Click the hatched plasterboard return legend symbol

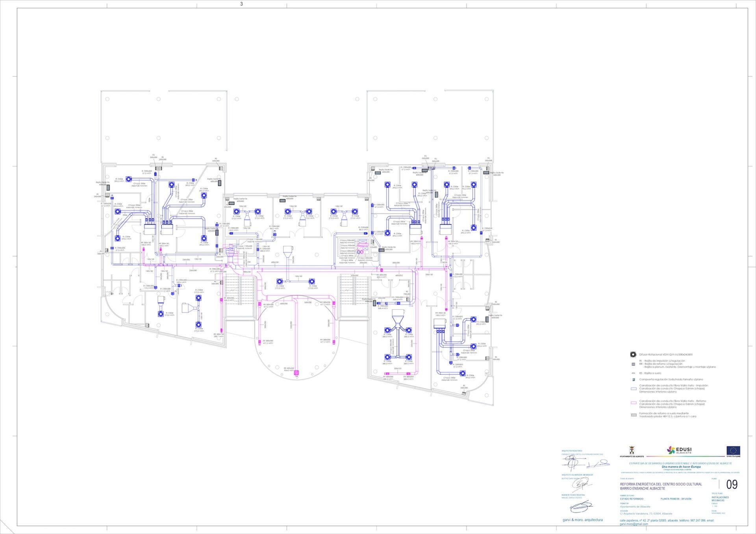(633, 415)
